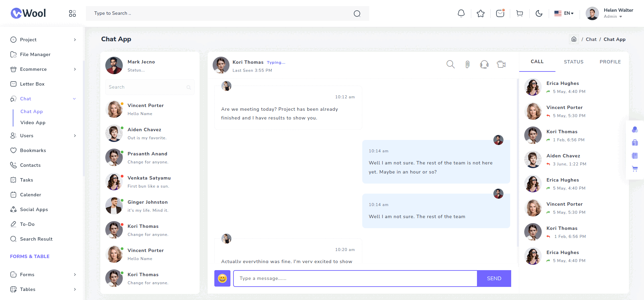The height and width of the screenshot is (300, 644).
Task: Expand the Forms menu
Action: click(43, 274)
